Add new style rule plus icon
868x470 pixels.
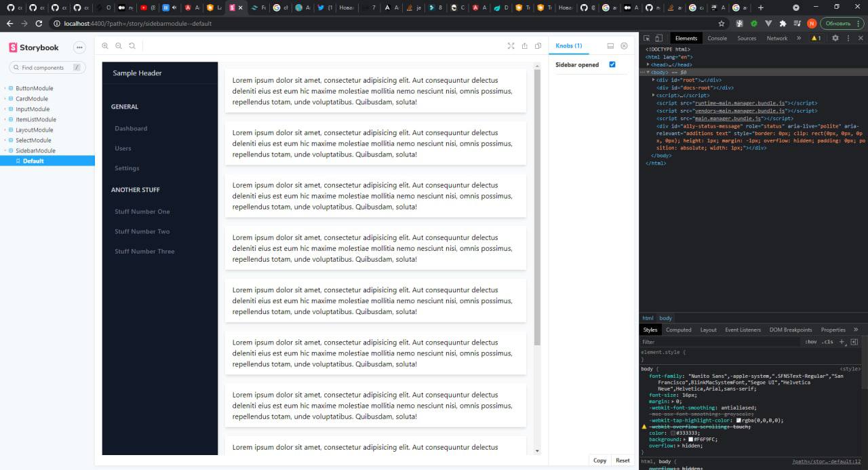click(x=842, y=342)
